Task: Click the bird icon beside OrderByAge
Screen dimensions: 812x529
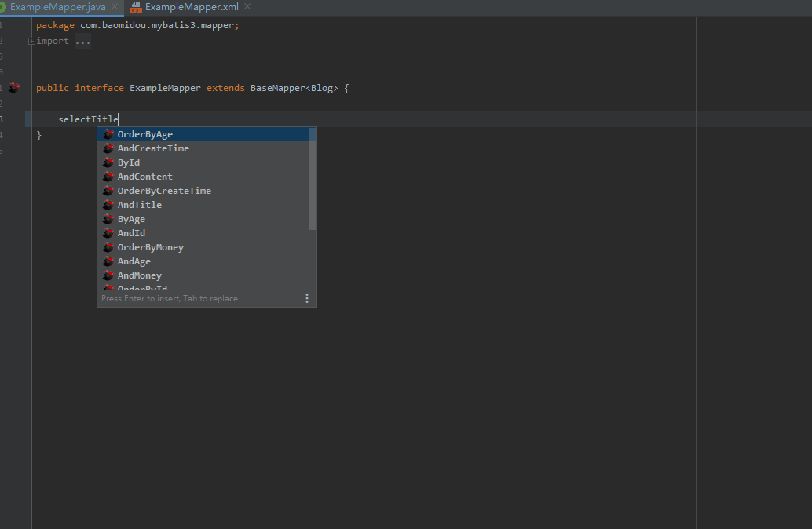Action: 108,134
